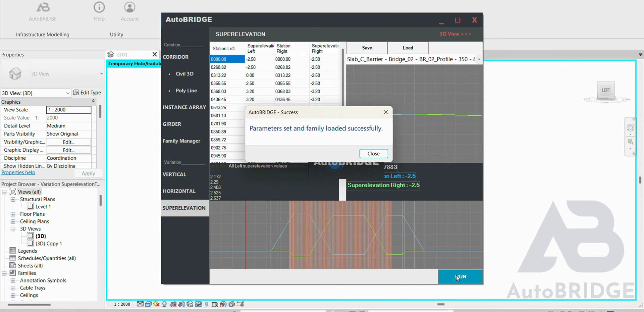Viewport: 644px width, 312px height.
Task: Toggle Shadows icon in view control bar
Action: click(x=164, y=304)
